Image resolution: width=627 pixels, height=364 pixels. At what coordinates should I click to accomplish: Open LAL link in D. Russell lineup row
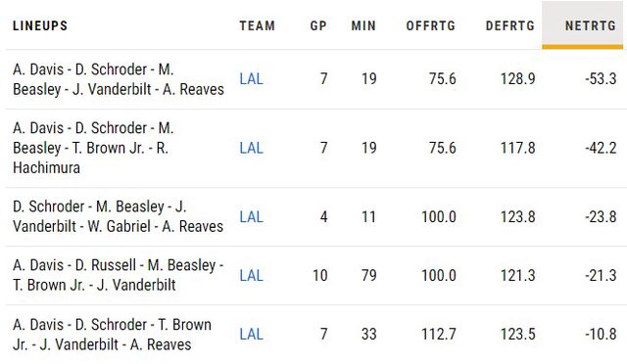[x=251, y=275]
